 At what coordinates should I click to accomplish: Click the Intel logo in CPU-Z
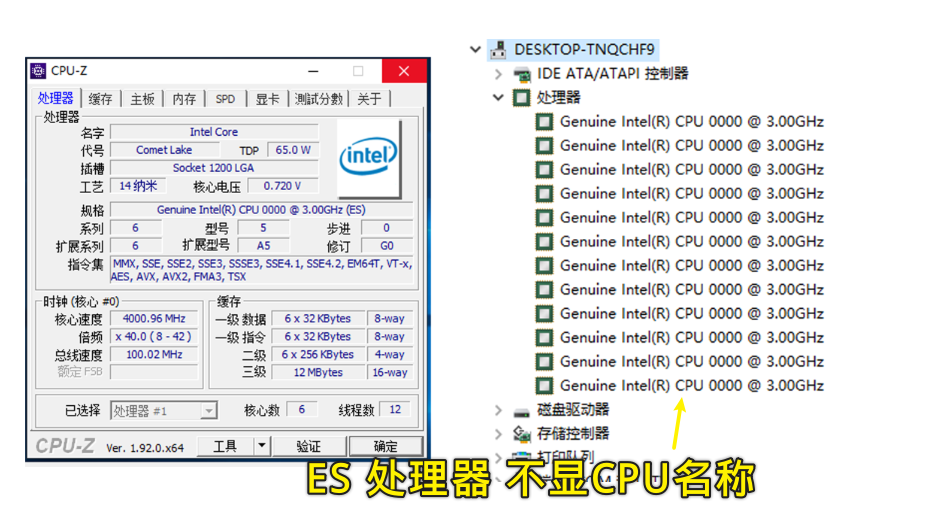(369, 158)
